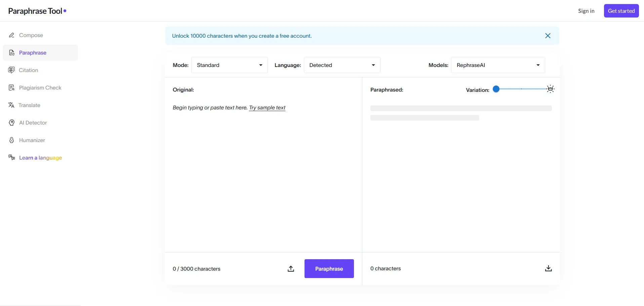Viewport: 644px width, 306px height.
Task: Click the Get started button
Action: [x=621, y=11]
